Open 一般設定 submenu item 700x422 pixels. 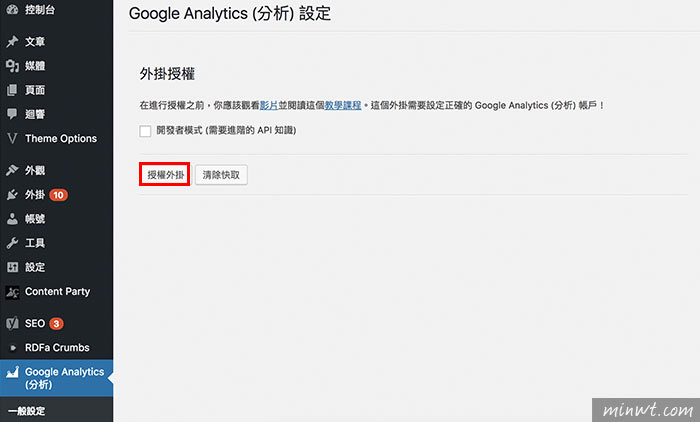pos(27,411)
